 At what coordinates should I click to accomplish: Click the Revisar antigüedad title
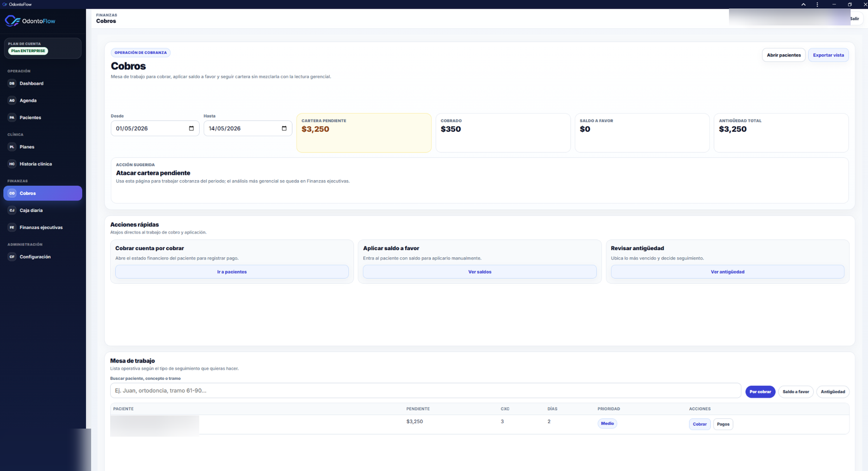(x=637, y=249)
